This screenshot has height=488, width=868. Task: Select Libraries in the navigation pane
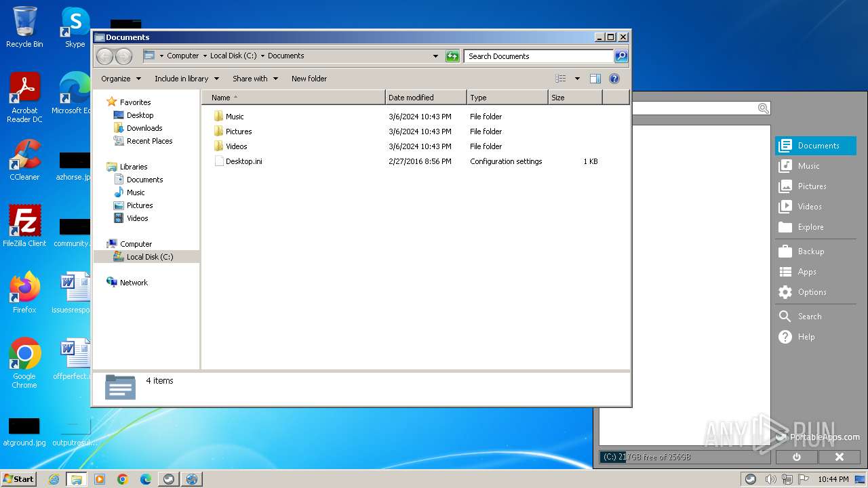click(x=134, y=167)
